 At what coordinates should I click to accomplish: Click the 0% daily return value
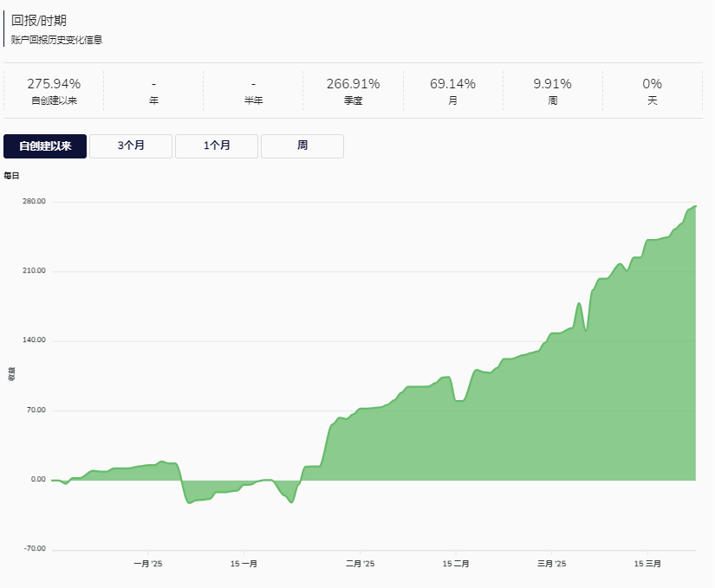point(652,84)
